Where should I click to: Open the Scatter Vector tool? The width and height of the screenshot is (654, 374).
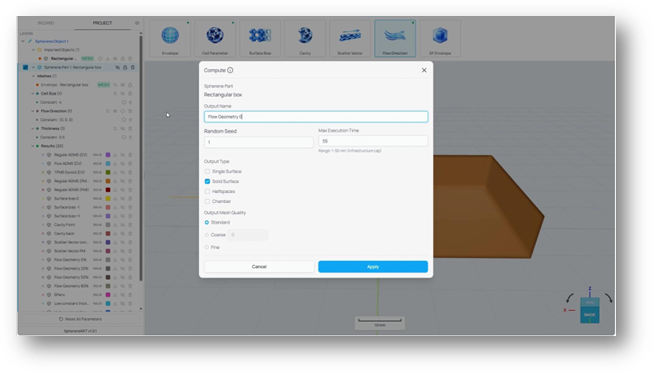point(350,38)
